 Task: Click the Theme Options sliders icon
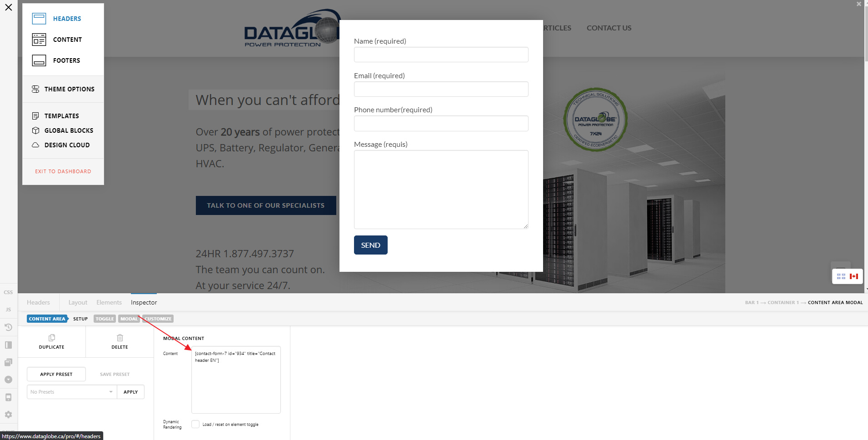[35, 89]
